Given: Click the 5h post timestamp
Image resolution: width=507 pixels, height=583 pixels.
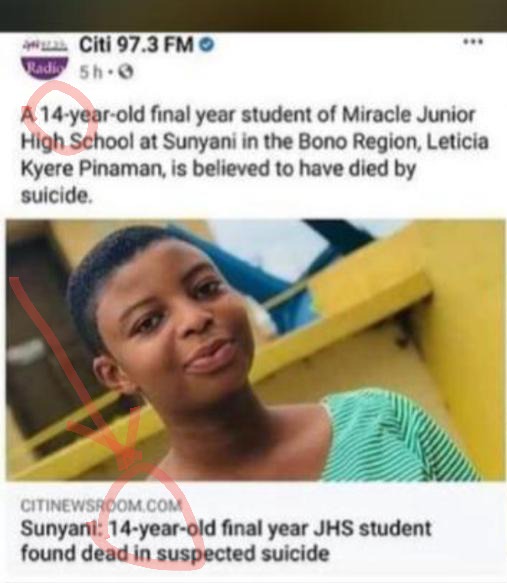Looking at the screenshot, I should point(91,72).
